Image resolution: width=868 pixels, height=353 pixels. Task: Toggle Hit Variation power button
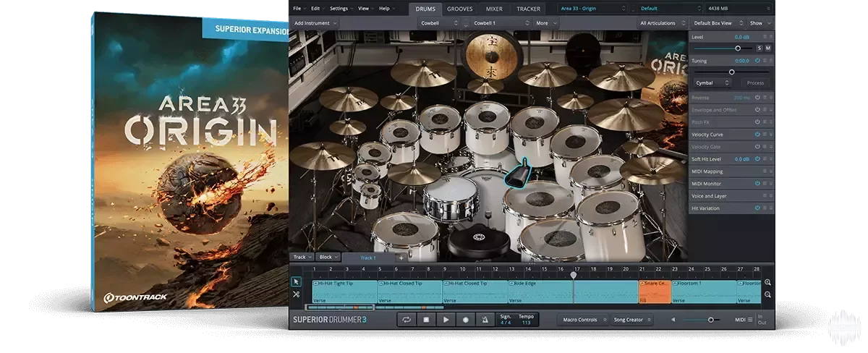[x=758, y=208]
